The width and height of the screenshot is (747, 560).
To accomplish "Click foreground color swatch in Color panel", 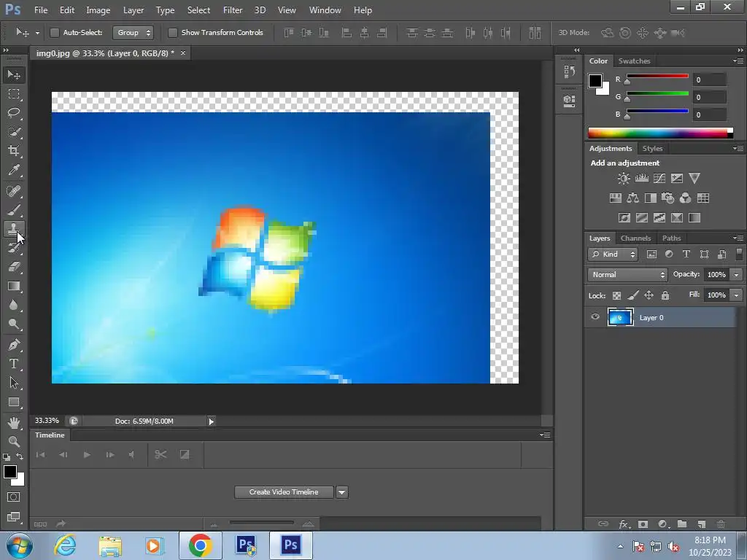I will click(595, 81).
